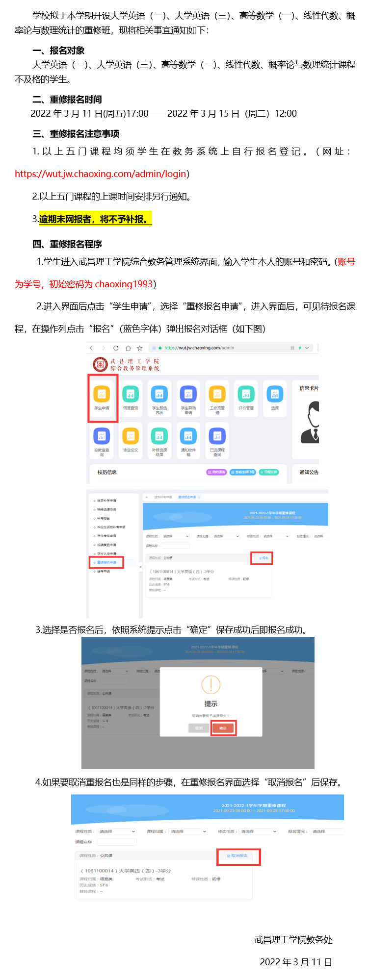This screenshot has width=369, height=980.
Task: Open 修读性质 dropdown in the 取消报名 screenshot
Action: pyautogui.click(x=259, y=831)
